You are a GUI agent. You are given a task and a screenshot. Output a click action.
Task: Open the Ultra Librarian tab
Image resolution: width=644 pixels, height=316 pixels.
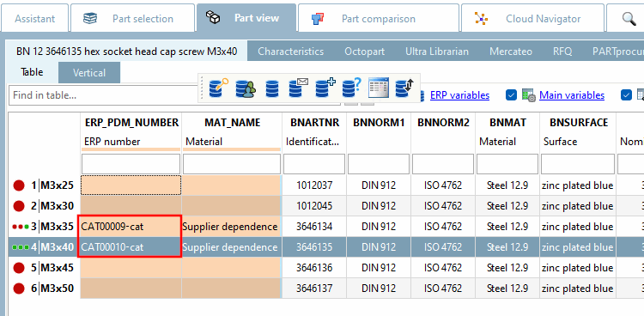pos(437,52)
